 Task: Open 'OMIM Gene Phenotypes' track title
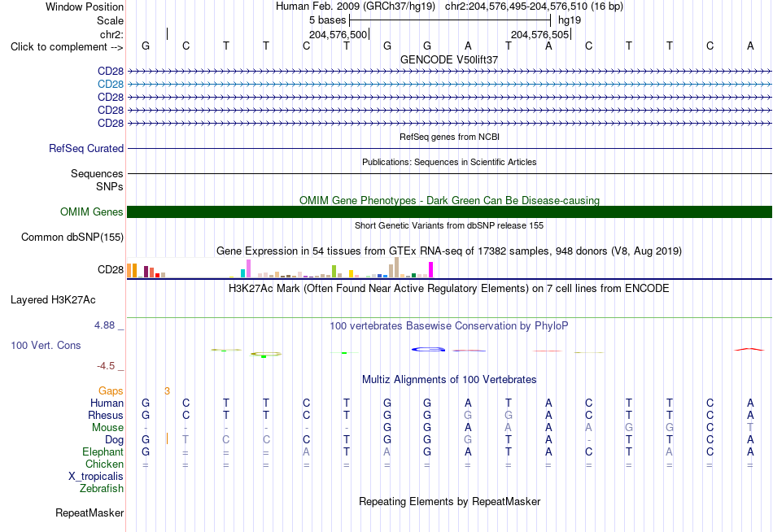pyautogui.click(x=449, y=200)
